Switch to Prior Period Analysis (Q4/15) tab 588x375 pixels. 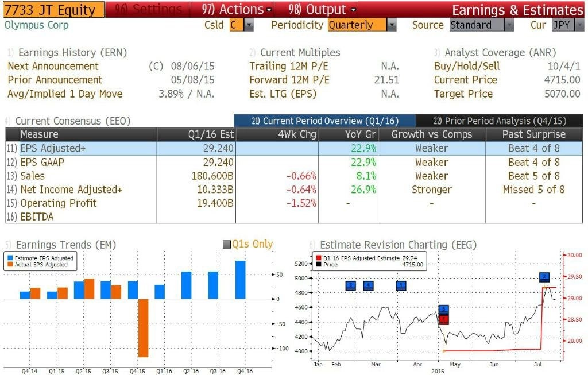(x=500, y=121)
